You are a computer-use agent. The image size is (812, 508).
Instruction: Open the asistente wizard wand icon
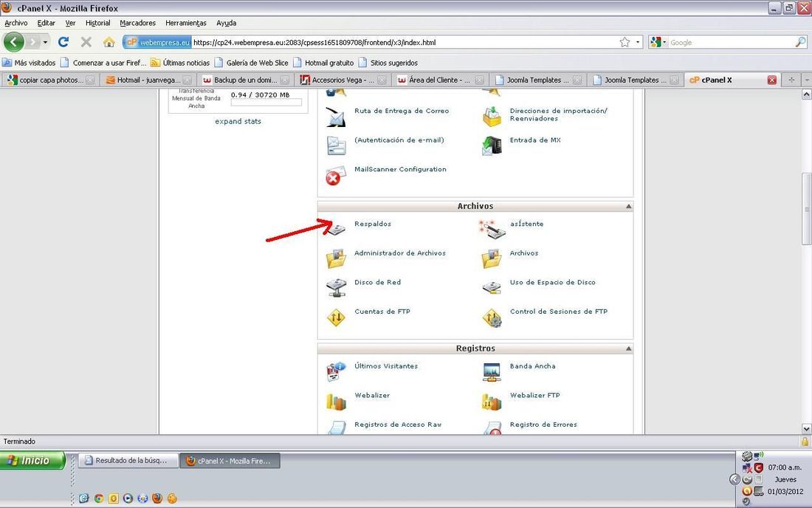click(492, 230)
